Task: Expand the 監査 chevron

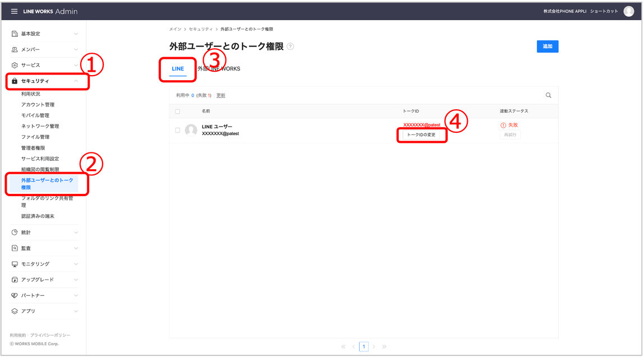Action: [76, 248]
